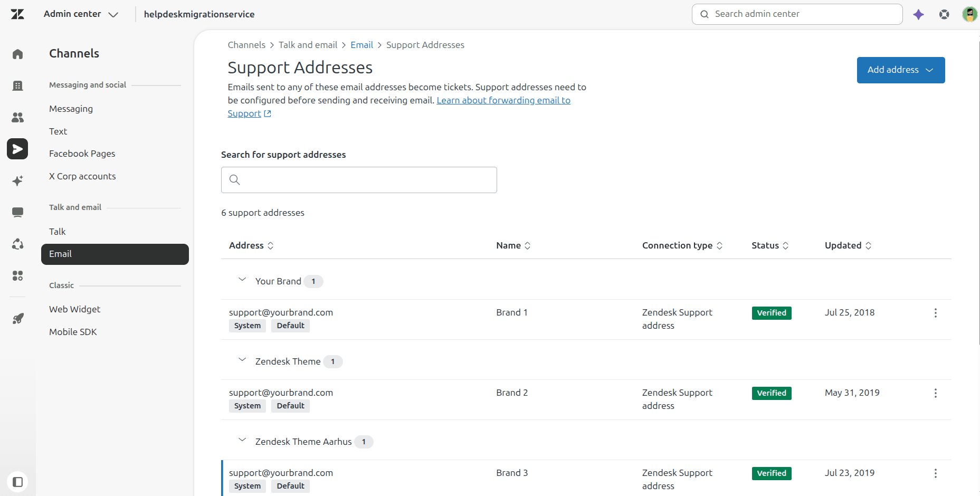Screen dimensions: 980x496
Task: Click the purple sparkle assistant icon
Action: [918, 14]
